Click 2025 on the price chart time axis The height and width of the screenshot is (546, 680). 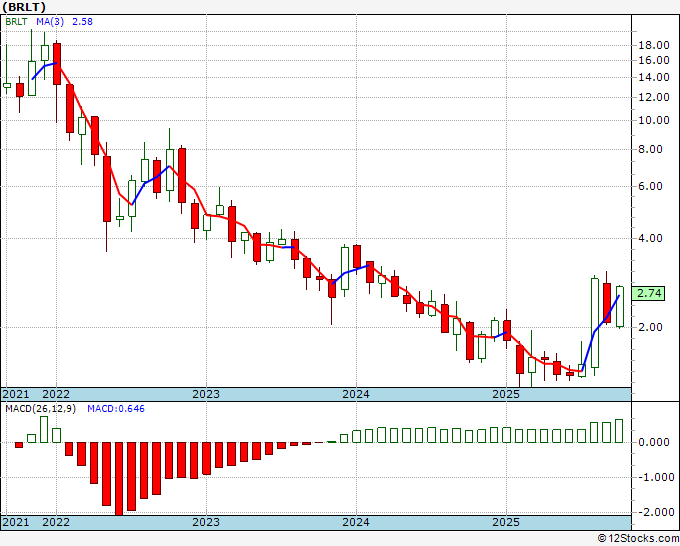click(506, 394)
